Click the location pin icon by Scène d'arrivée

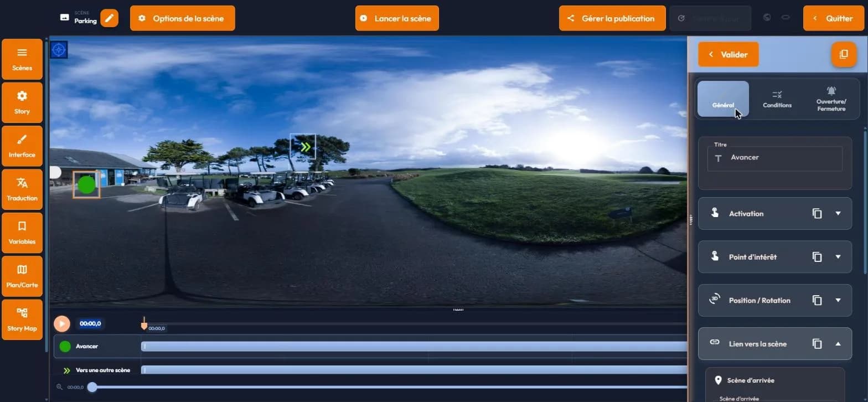point(718,380)
